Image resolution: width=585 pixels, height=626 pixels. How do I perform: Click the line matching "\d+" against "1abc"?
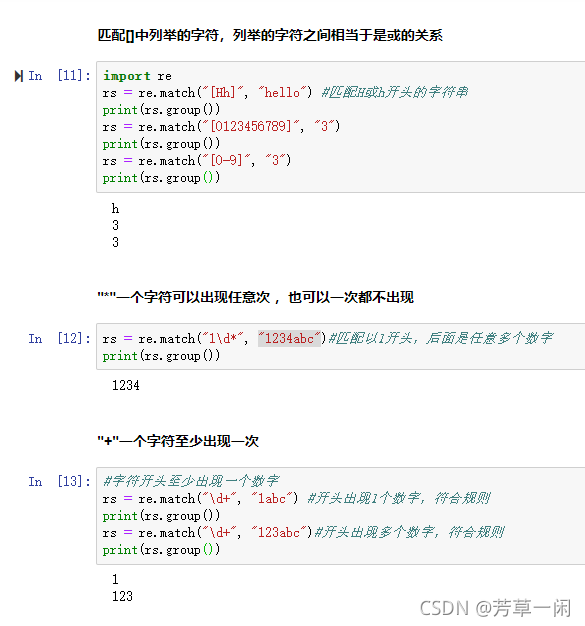point(296,498)
